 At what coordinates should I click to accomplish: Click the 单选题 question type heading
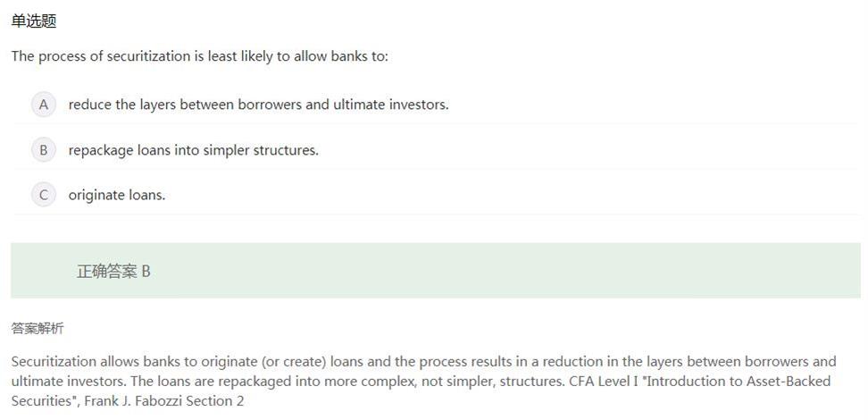click(x=34, y=21)
